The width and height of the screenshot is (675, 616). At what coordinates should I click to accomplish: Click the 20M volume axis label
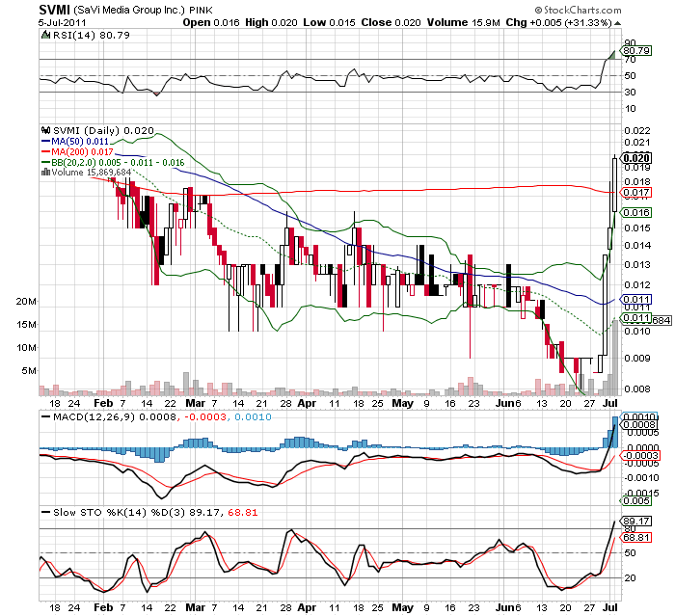coord(26,302)
